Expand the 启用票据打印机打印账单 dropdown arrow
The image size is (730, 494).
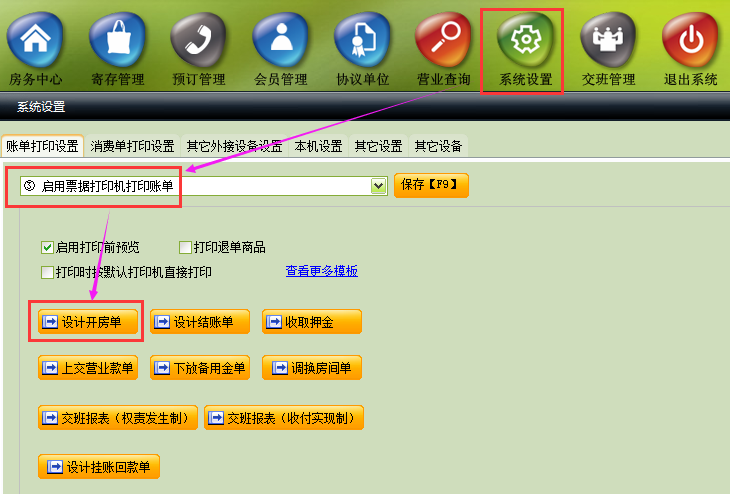(x=379, y=186)
